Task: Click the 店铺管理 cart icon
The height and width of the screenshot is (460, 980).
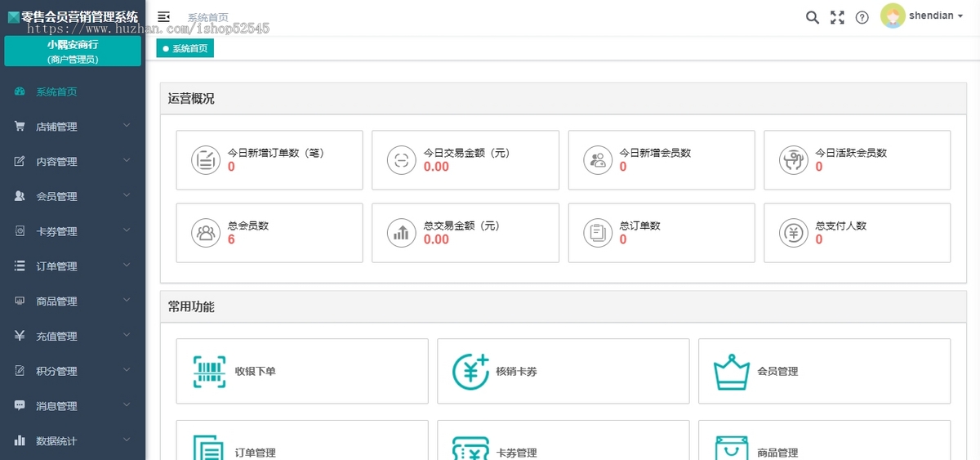Action: 20,127
